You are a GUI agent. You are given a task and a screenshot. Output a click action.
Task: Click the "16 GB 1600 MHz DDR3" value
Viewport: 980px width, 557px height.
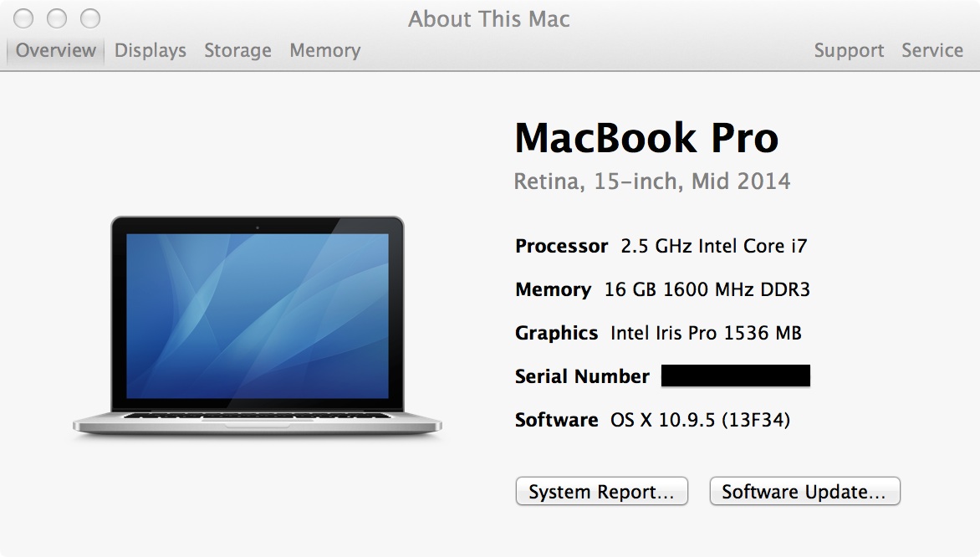[707, 289]
